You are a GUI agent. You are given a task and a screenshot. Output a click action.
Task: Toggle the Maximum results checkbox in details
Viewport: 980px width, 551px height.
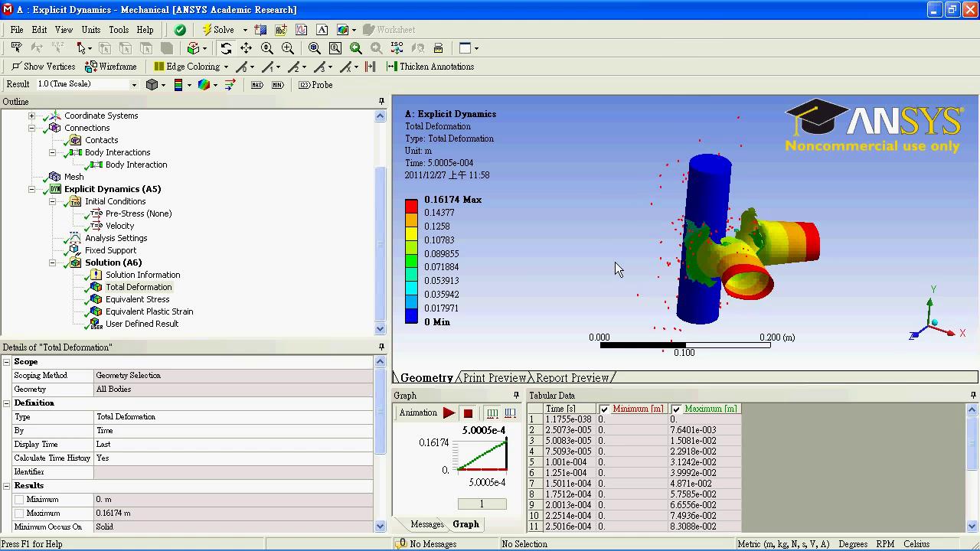point(20,514)
